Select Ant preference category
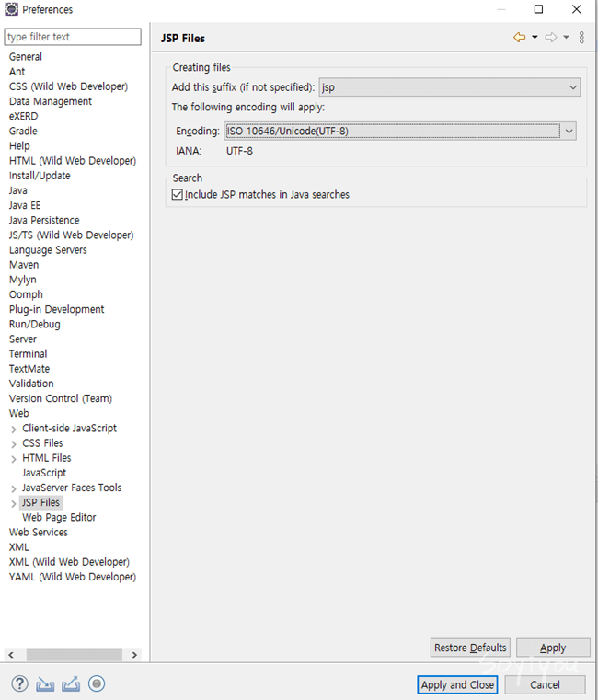Screen dimensions: 598x700 (x=17, y=72)
